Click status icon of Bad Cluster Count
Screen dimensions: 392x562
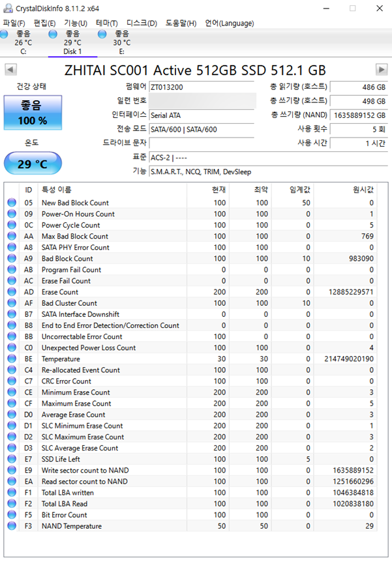point(12,303)
